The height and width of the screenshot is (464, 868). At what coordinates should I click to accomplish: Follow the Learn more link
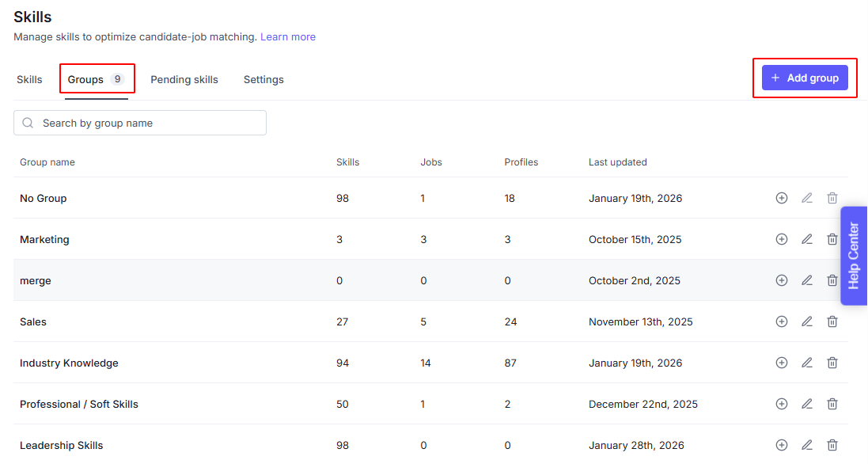tap(288, 37)
